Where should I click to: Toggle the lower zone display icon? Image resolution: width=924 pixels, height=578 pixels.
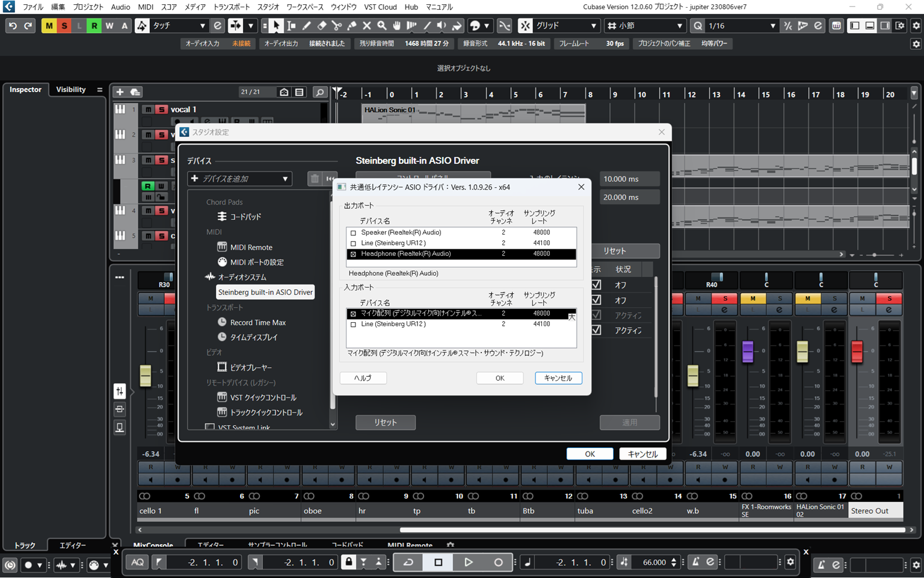pos(870,26)
